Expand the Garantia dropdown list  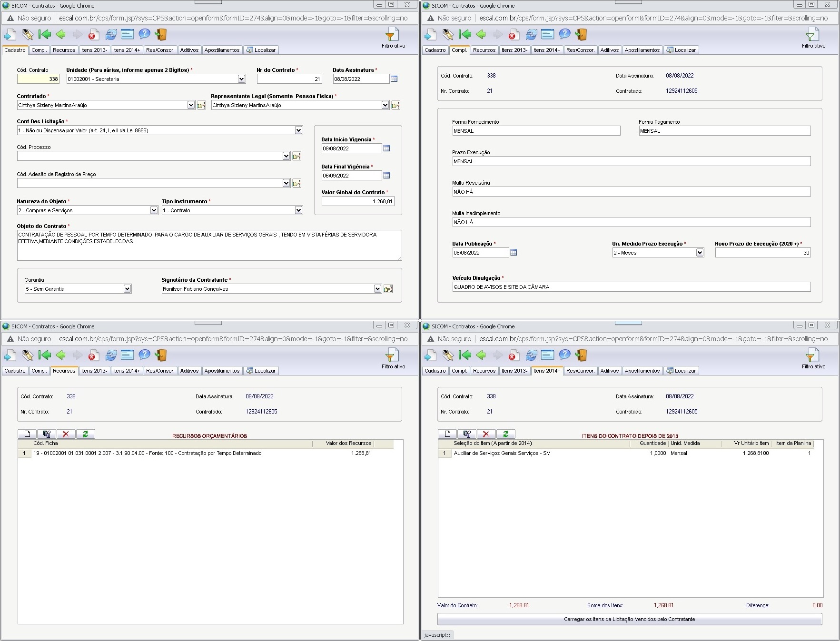pos(127,289)
